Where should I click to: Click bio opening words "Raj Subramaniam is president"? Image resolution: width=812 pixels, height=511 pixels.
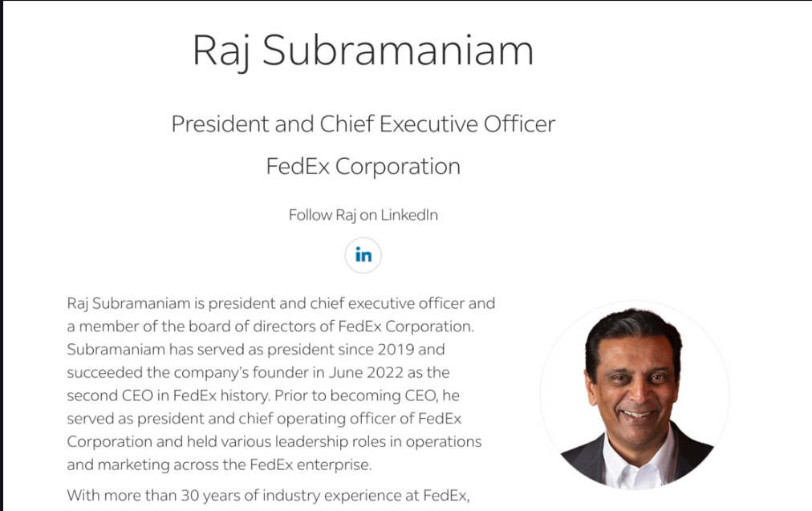tap(152, 303)
